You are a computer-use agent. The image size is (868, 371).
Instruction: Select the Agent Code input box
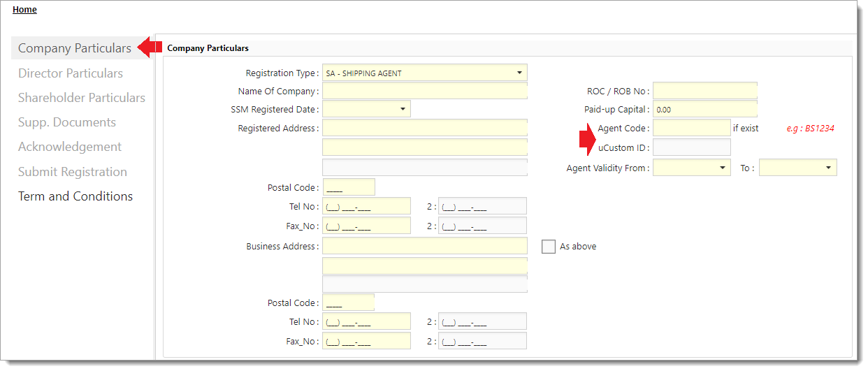(691, 128)
